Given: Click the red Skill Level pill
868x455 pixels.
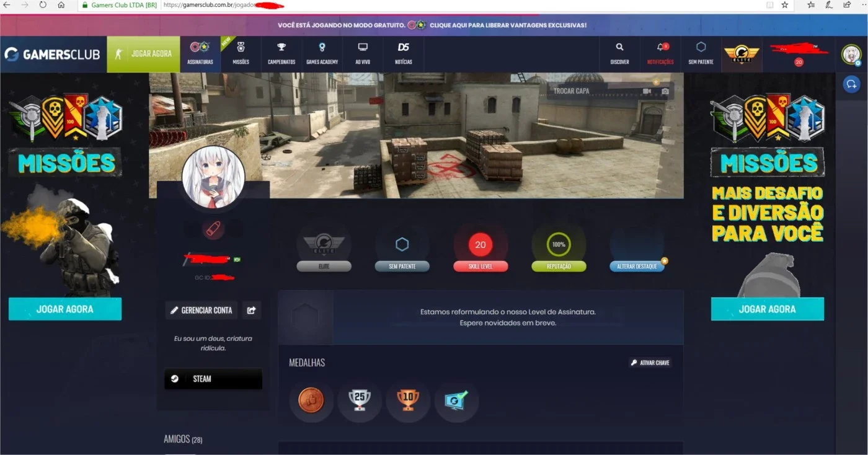Looking at the screenshot, I should coord(480,267).
